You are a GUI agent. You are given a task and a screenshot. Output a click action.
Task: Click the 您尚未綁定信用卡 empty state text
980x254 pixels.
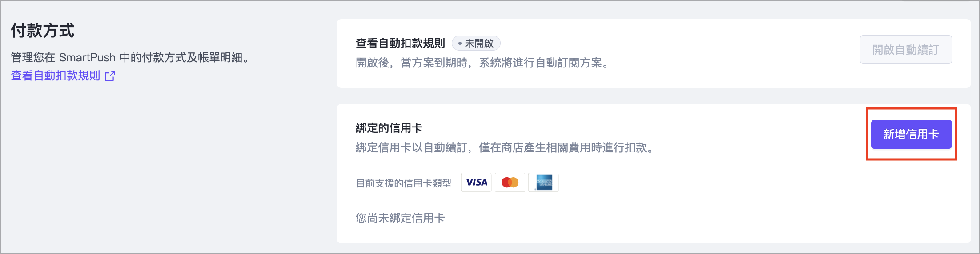[400, 218]
